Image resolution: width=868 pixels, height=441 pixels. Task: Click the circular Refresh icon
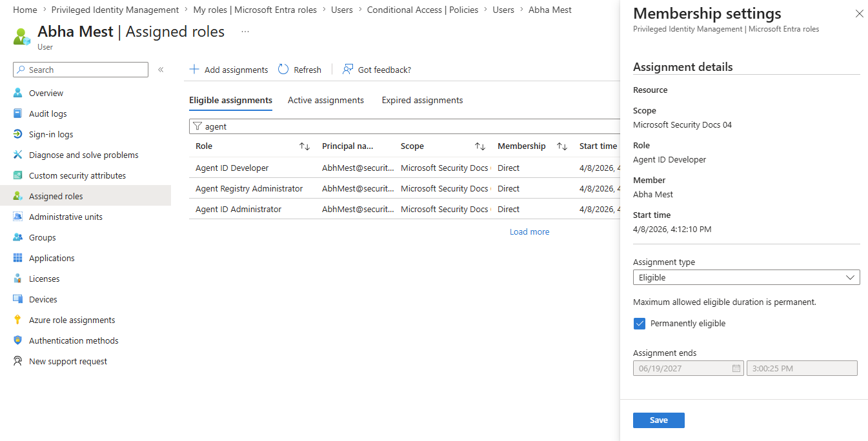click(283, 70)
